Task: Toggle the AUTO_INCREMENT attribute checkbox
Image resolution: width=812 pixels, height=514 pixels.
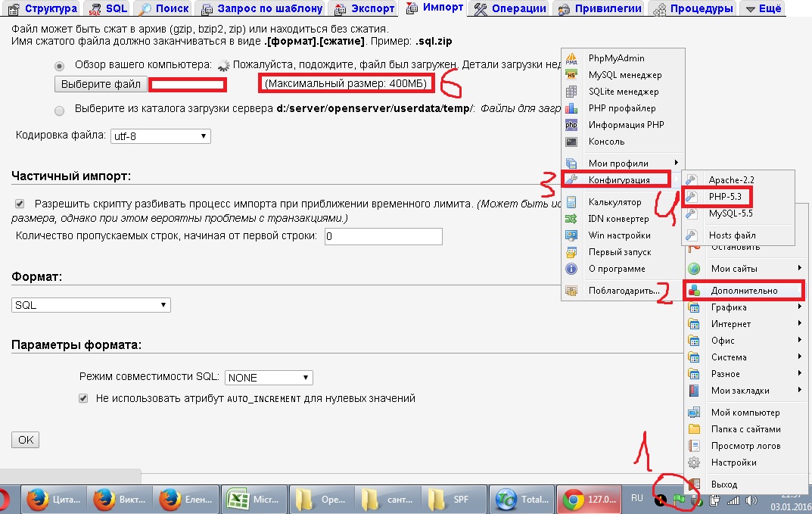Action: point(84,398)
